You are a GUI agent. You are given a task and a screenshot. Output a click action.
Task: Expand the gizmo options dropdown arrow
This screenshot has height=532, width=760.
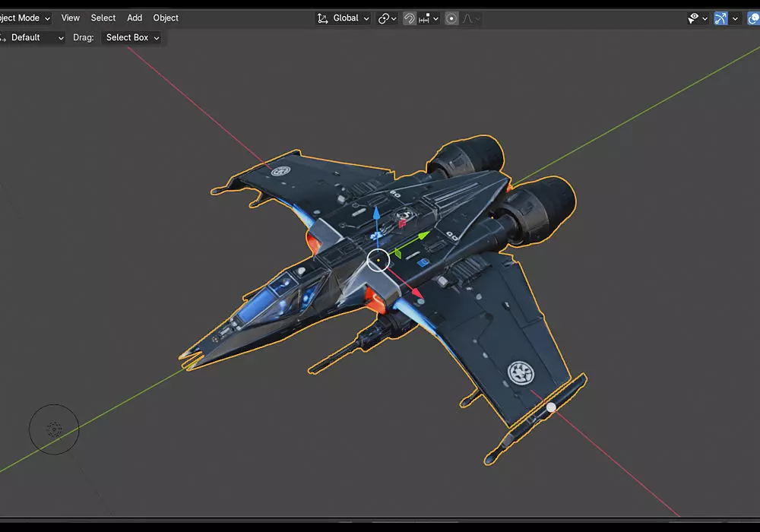click(735, 19)
